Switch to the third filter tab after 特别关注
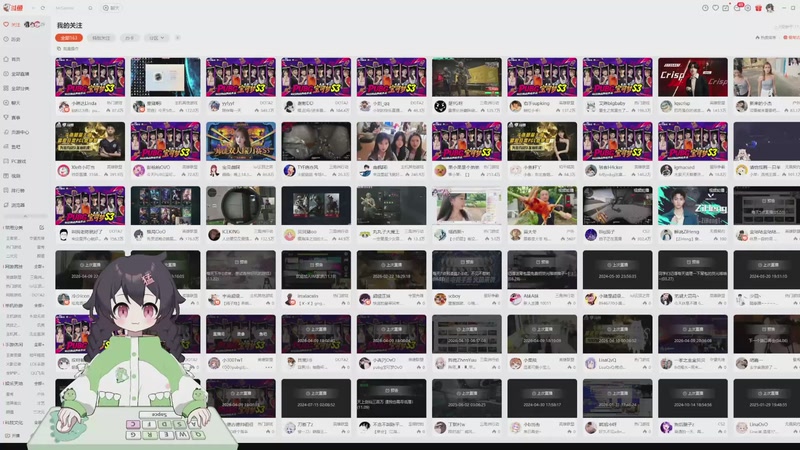Viewport: 800px width, 450px height. pos(130,38)
